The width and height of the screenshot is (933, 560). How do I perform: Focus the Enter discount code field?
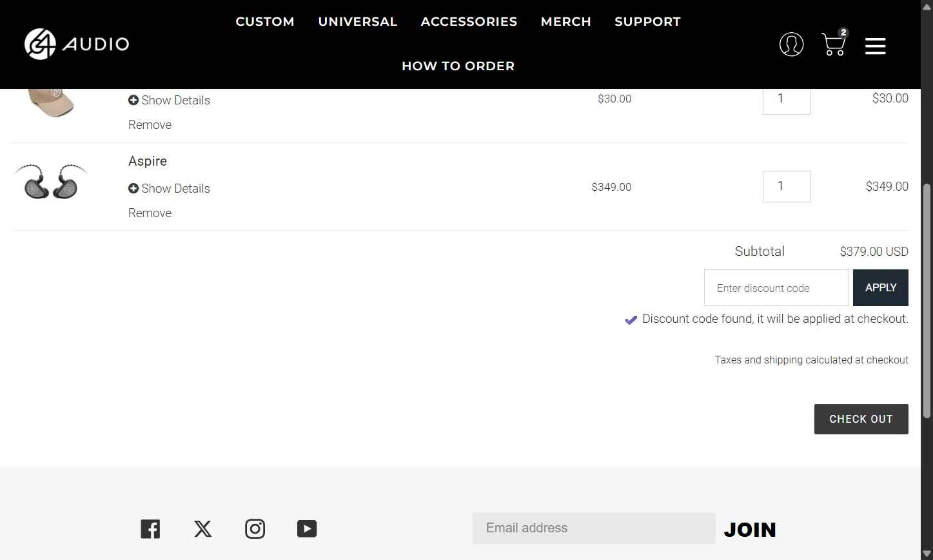click(x=776, y=287)
